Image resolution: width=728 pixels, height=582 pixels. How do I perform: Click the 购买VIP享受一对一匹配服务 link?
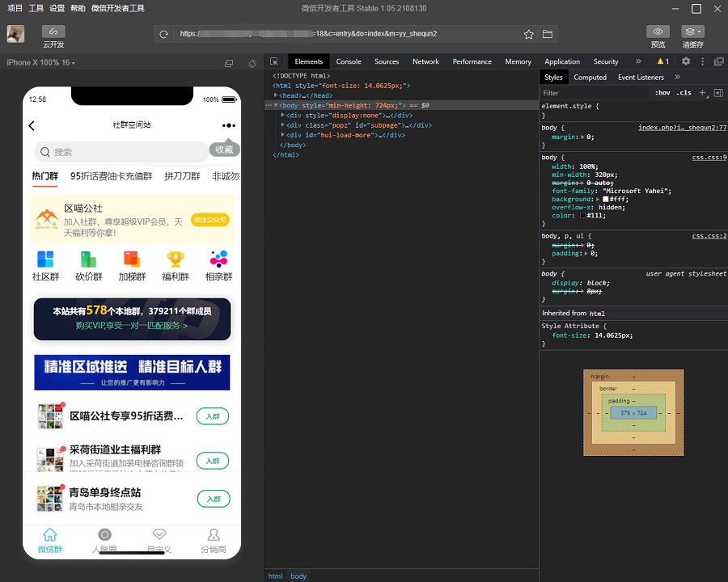tap(132, 325)
